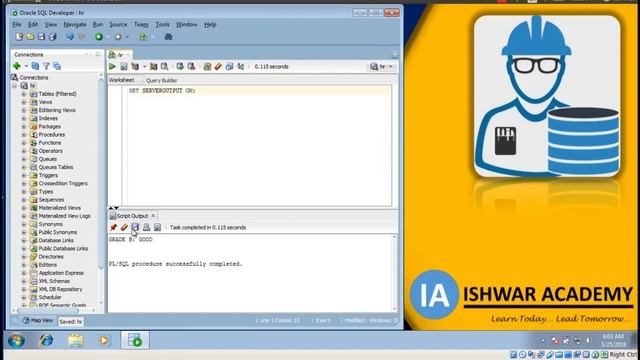Open the Source menu
This screenshot has height=360, width=640.
click(118, 24)
